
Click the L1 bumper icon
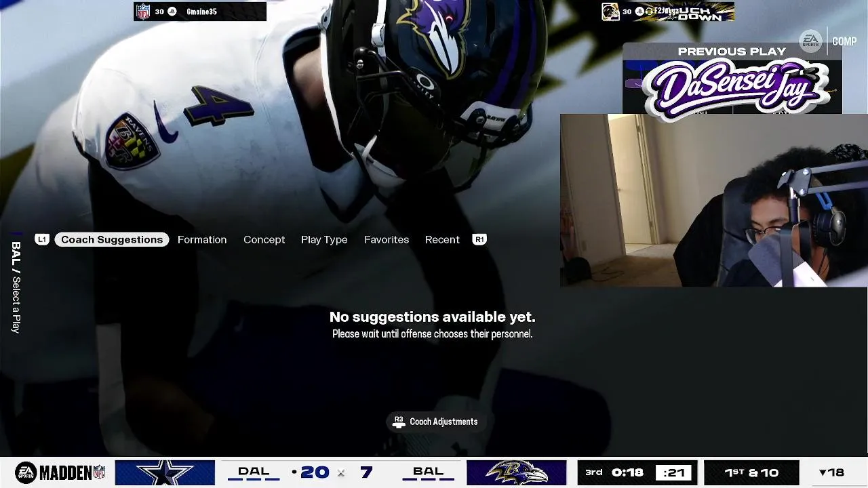[x=42, y=239]
